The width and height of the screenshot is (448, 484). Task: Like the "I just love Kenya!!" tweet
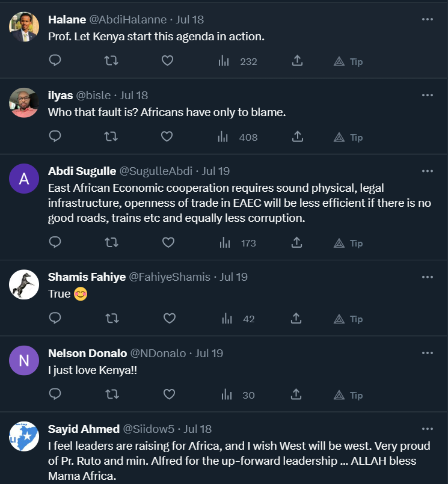[169, 394]
